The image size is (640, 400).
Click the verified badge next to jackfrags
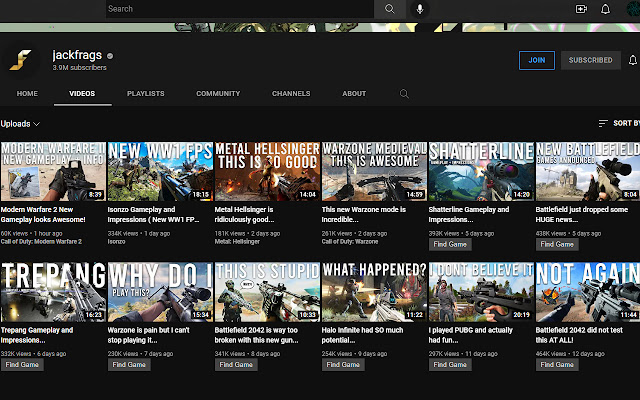(x=110, y=56)
